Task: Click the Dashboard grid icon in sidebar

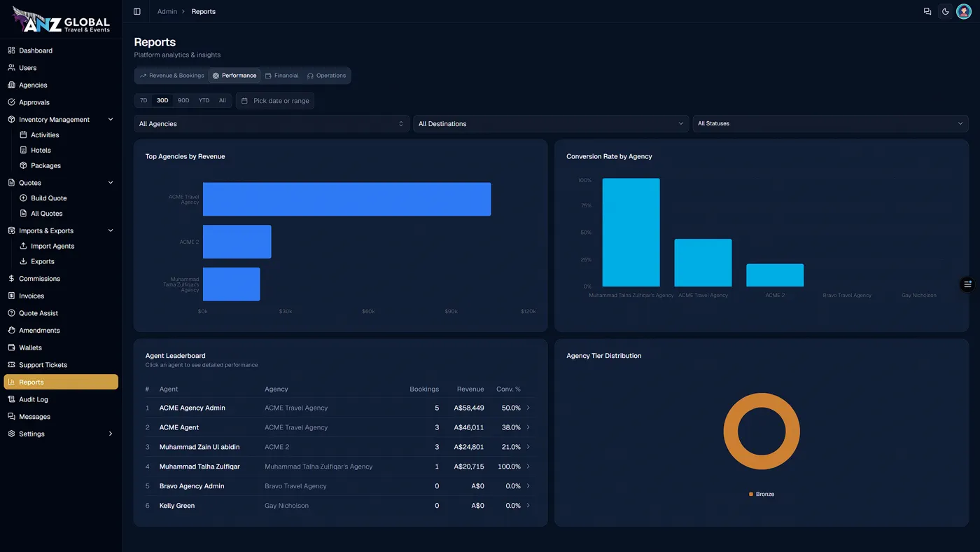Action: (x=11, y=50)
